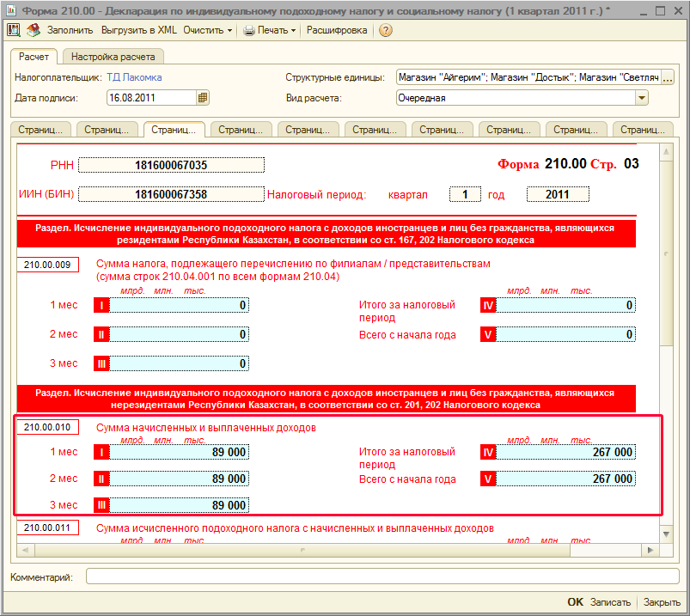Open the Очистить dropdown menu
This screenshot has width=690, height=616.
coord(207,30)
